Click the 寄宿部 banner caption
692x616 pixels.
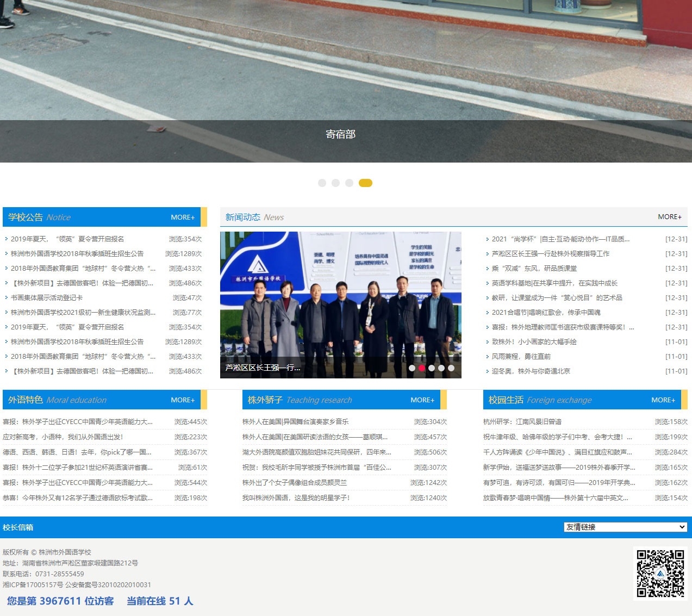[x=340, y=134]
